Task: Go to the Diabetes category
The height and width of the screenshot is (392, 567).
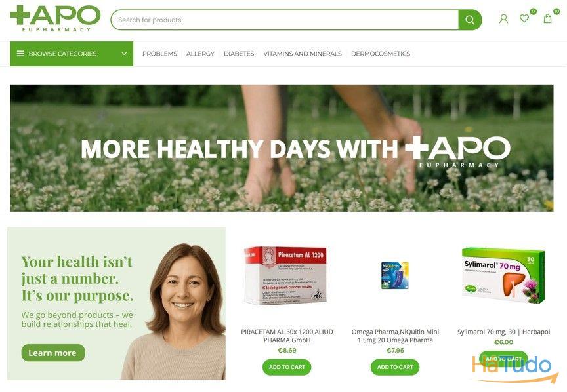Action: click(x=239, y=54)
